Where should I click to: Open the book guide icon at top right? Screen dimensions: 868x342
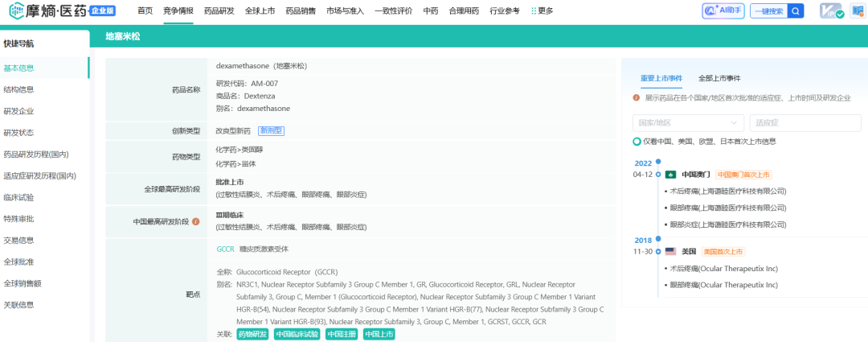857,11
